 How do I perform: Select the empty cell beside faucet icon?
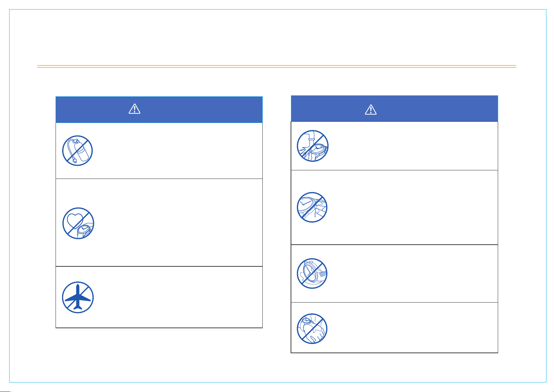click(415, 146)
